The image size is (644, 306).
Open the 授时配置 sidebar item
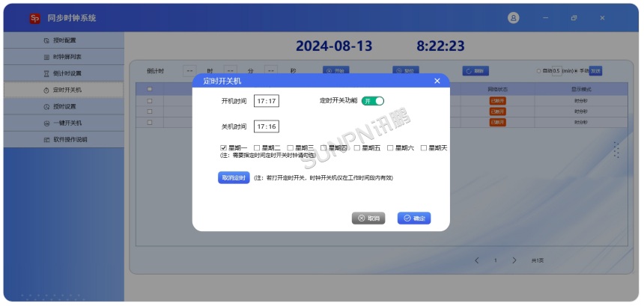[64, 40]
